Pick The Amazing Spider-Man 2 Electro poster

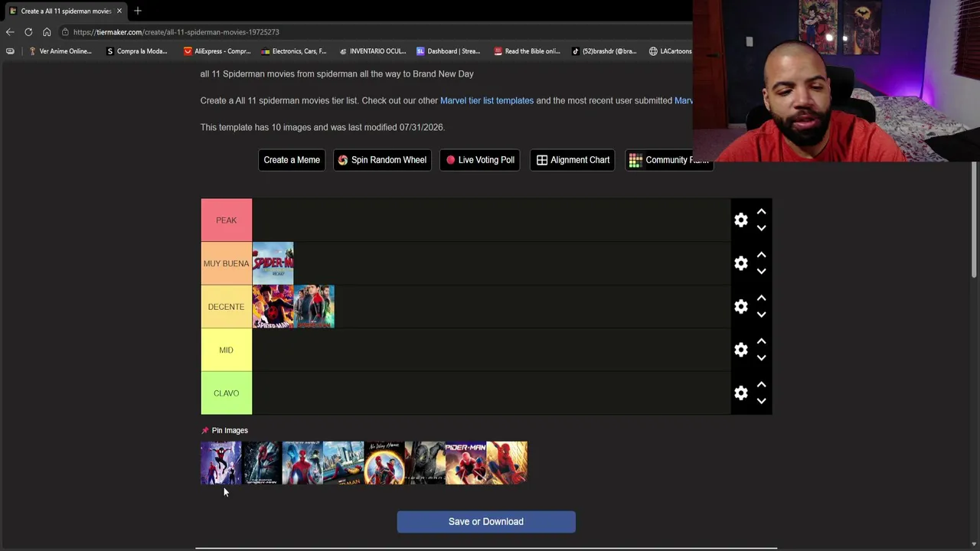[302, 463]
